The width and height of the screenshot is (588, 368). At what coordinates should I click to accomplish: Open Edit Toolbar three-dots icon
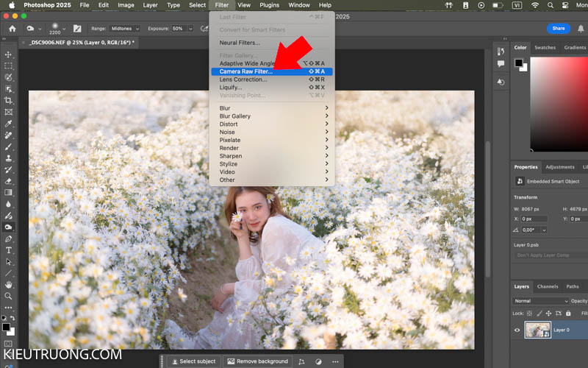(8, 308)
